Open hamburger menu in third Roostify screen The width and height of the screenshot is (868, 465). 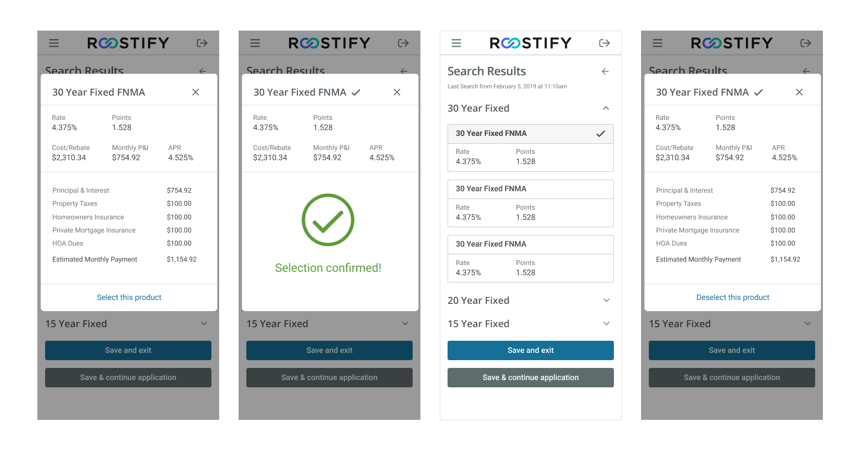point(456,43)
